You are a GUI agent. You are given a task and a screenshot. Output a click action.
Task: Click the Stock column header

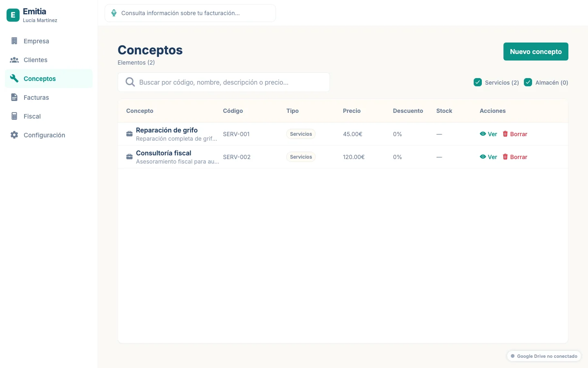click(x=444, y=111)
